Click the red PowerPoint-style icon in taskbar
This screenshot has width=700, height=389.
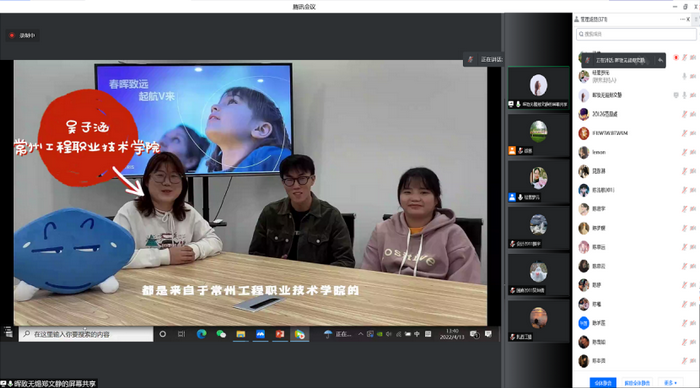[x=280, y=334]
